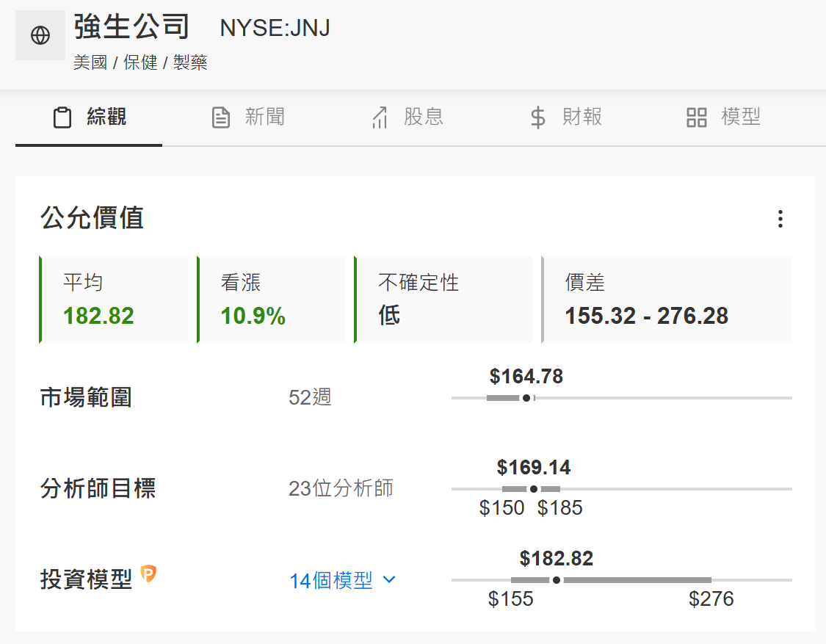Open the 模型 tab

coord(724,117)
